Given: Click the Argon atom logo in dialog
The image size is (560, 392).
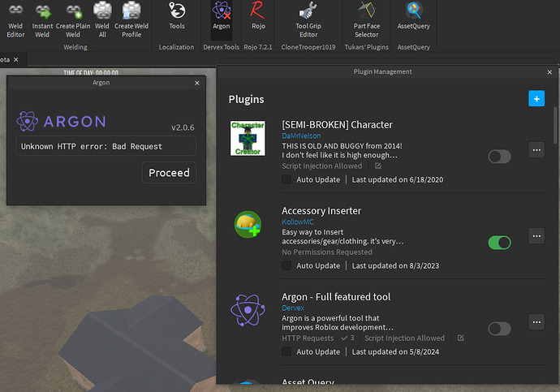Looking at the screenshot, I should (27, 121).
